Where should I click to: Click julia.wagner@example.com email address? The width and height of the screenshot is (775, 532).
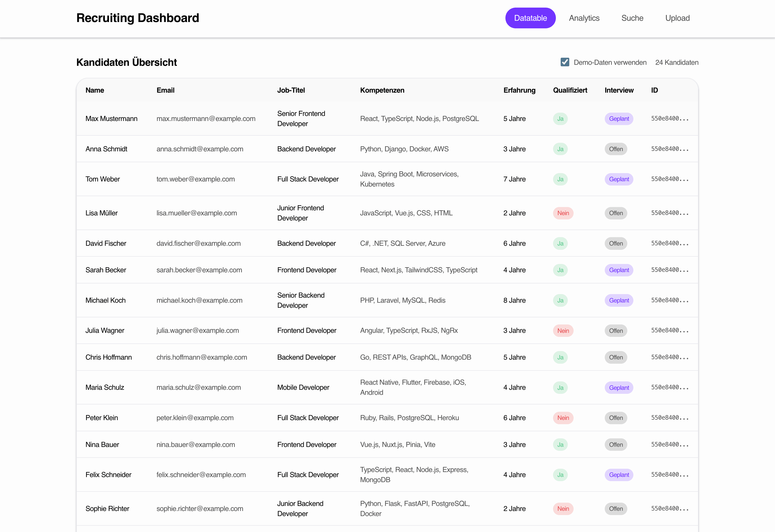click(198, 330)
